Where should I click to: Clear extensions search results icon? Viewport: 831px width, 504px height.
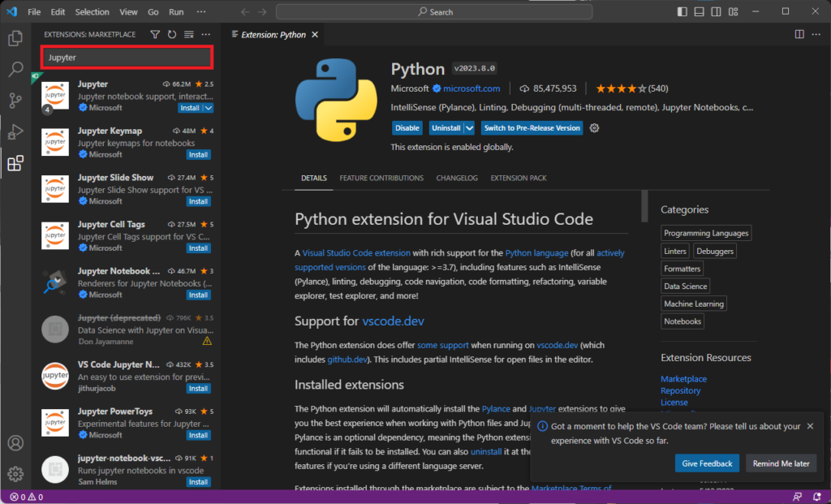pos(188,34)
